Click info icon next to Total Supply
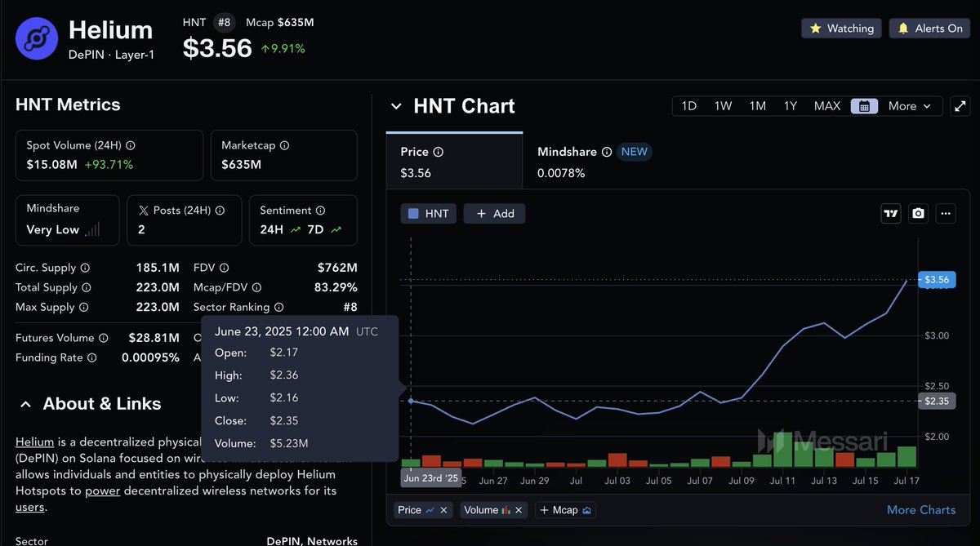 click(x=87, y=287)
